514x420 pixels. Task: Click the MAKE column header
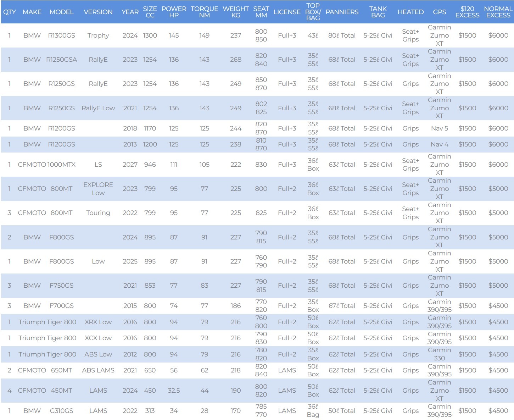point(32,12)
